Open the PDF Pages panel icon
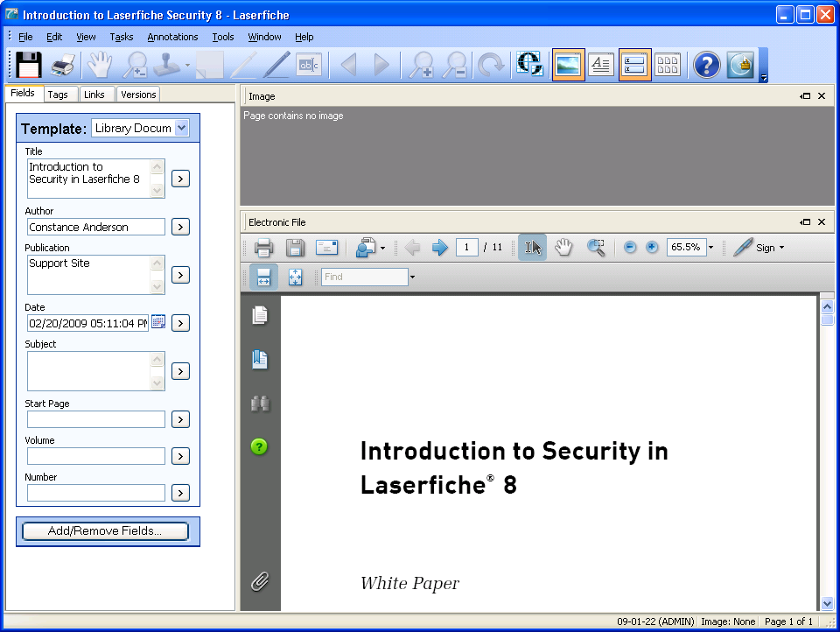840x632 pixels. (x=260, y=315)
